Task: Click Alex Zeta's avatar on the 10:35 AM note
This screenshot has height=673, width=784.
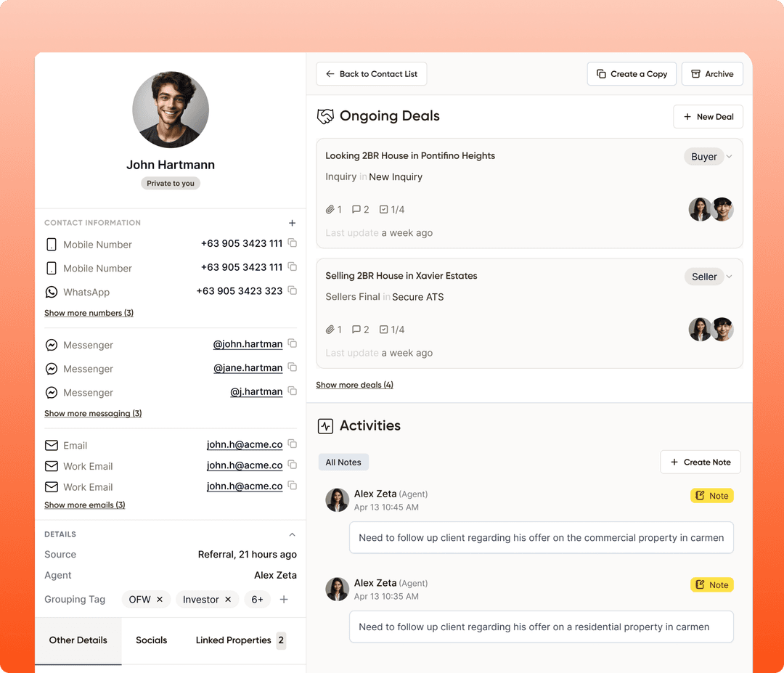Action: [x=337, y=589]
